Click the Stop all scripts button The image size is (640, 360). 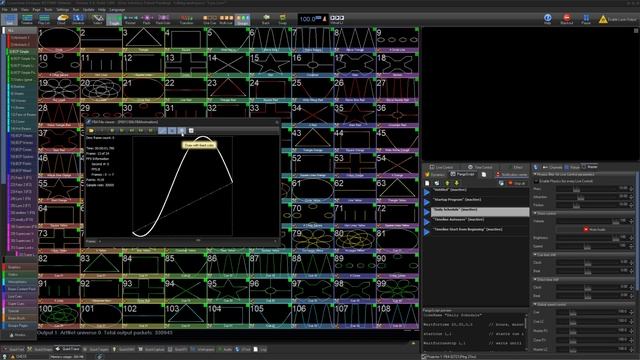click(x=517, y=183)
